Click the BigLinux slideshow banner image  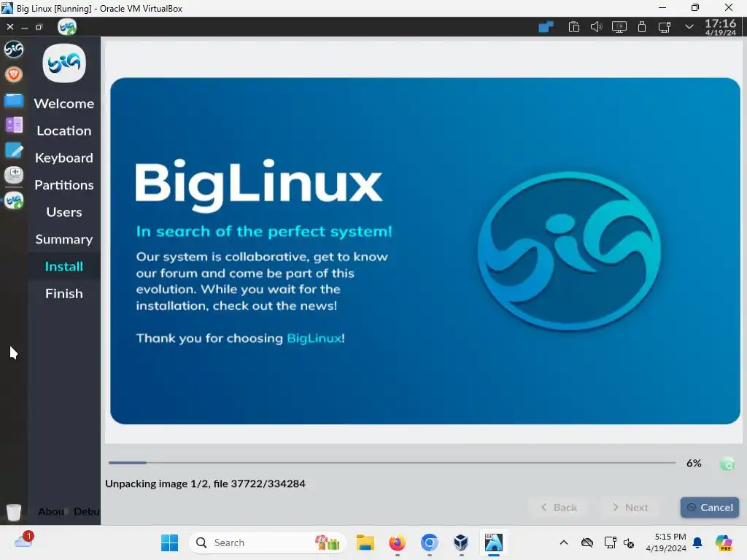[x=425, y=251]
